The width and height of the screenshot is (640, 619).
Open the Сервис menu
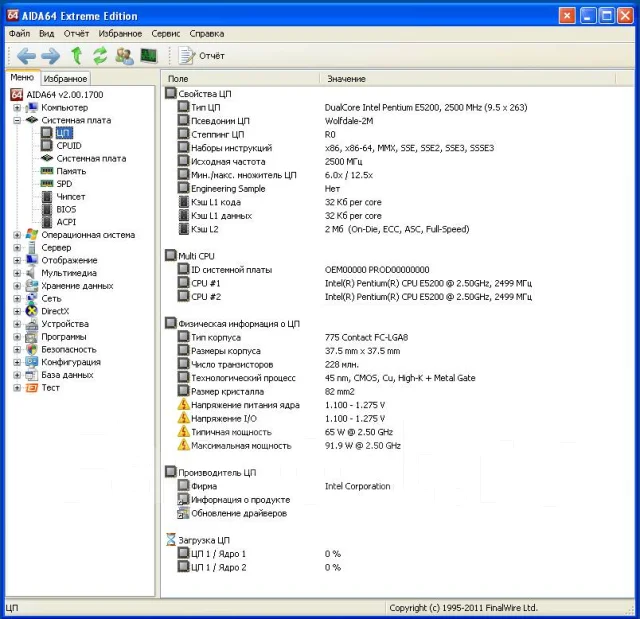(x=165, y=33)
